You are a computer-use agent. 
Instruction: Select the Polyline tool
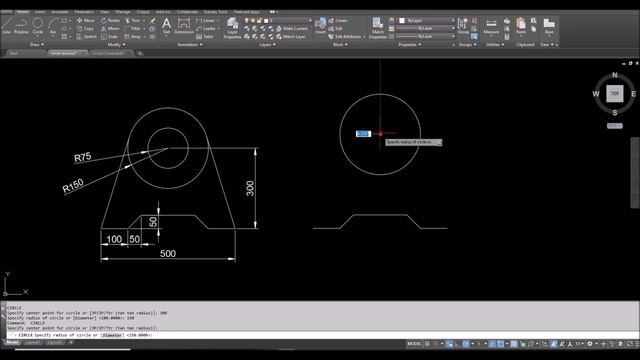click(21, 26)
